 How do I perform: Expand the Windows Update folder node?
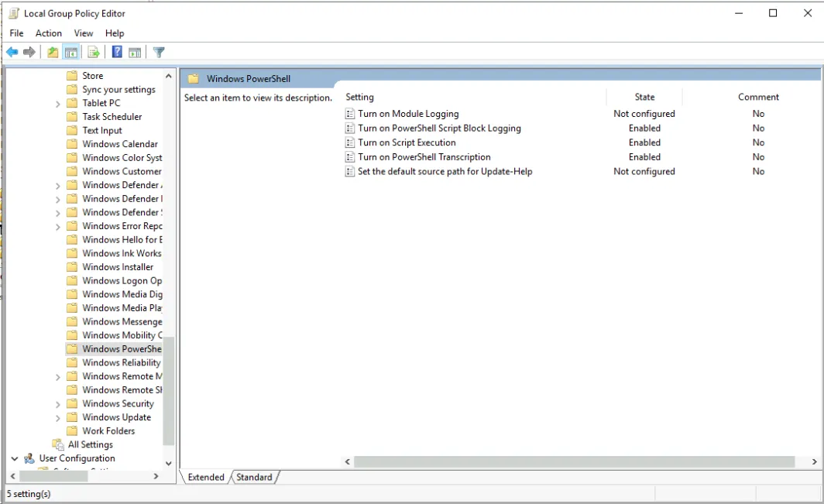(x=58, y=418)
